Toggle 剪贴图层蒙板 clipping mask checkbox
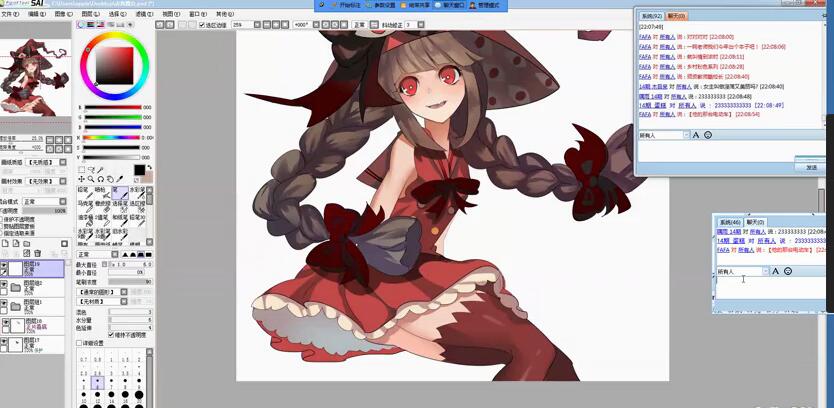 click(2, 226)
